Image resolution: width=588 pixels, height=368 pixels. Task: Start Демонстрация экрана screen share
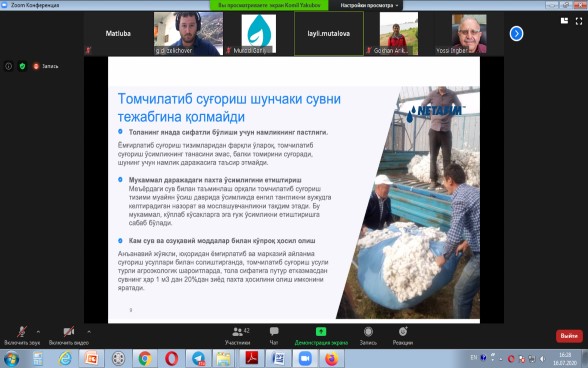pos(321,335)
